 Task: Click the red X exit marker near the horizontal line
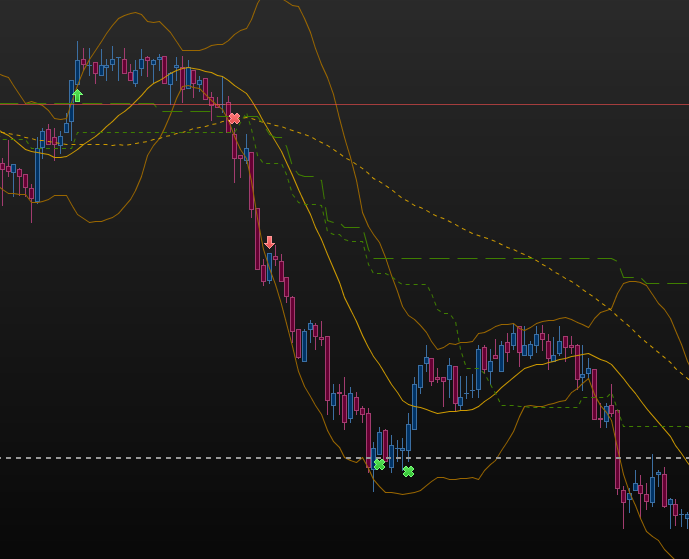pos(235,118)
